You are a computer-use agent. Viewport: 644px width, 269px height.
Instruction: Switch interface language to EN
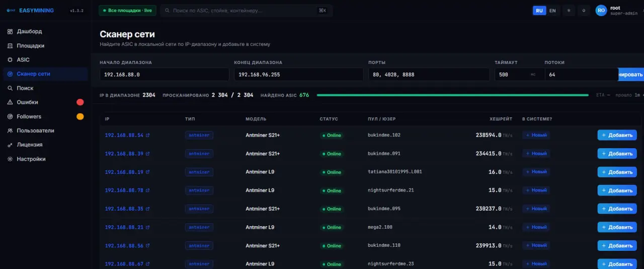click(552, 11)
